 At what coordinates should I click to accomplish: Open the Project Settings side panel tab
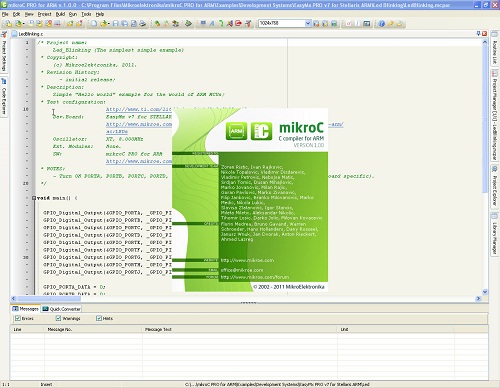click(x=4, y=52)
